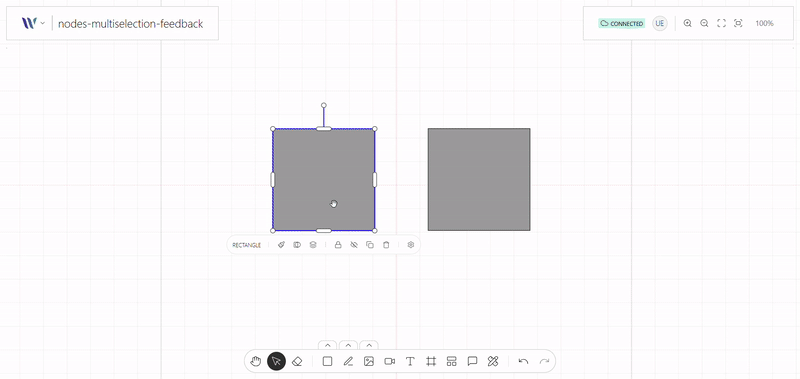This screenshot has height=379, width=800.
Task: Select the Hand pan tool
Action: pos(256,361)
